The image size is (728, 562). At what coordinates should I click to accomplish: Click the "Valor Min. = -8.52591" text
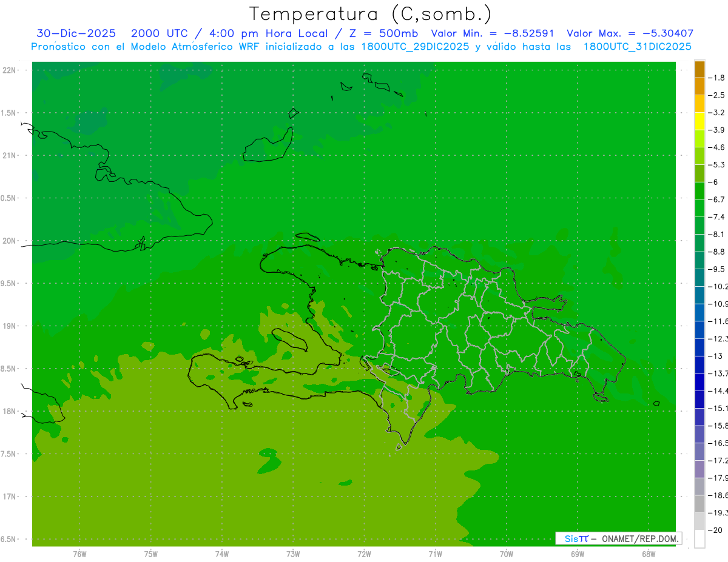pyautogui.click(x=493, y=33)
